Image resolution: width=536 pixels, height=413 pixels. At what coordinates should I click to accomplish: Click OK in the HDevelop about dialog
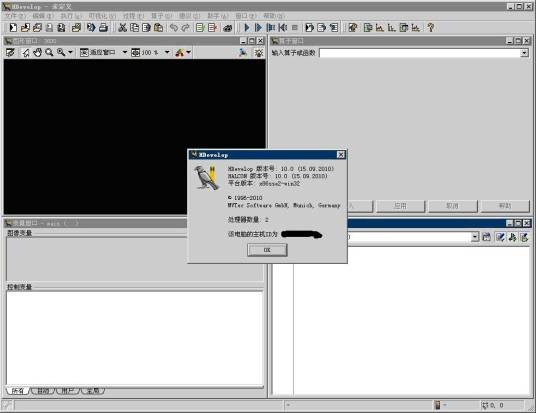pyautogui.click(x=267, y=250)
